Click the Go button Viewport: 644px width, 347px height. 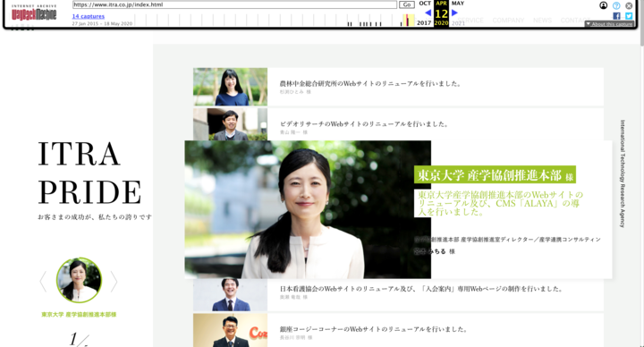(x=407, y=4)
